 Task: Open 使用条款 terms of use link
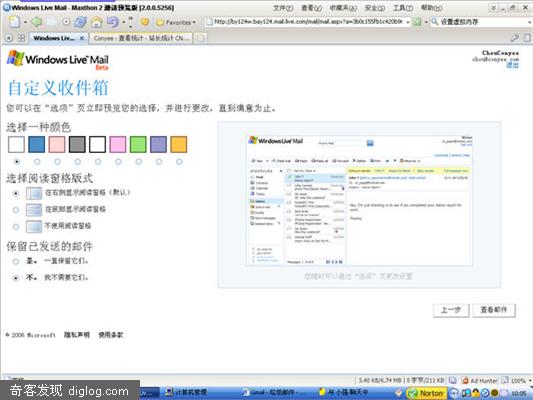coord(111,335)
